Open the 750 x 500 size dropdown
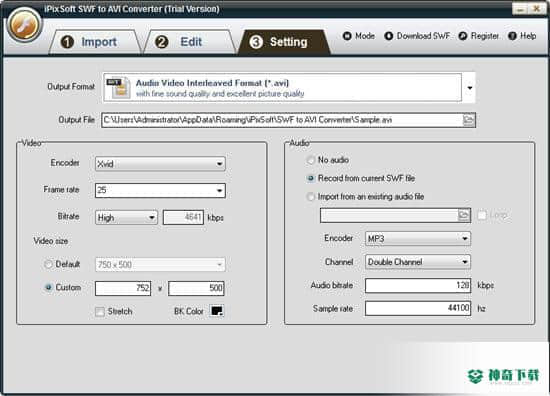 [160, 264]
